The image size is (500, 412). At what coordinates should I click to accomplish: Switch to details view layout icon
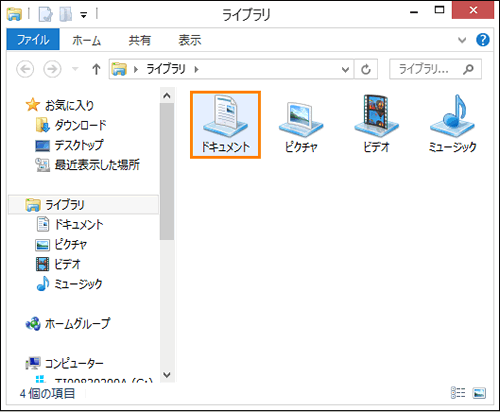tap(458, 393)
